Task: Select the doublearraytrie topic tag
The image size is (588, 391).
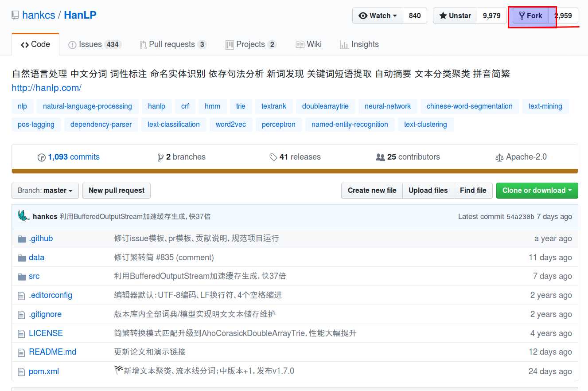Action: [x=325, y=106]
